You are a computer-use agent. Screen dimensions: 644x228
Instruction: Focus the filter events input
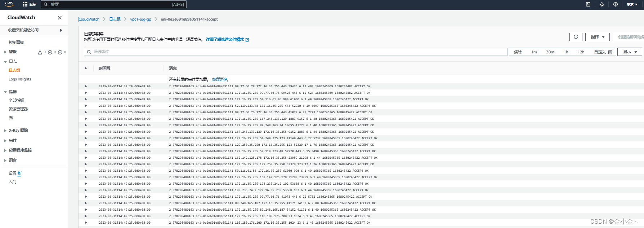pyautogui.click(x=296, y=52)
